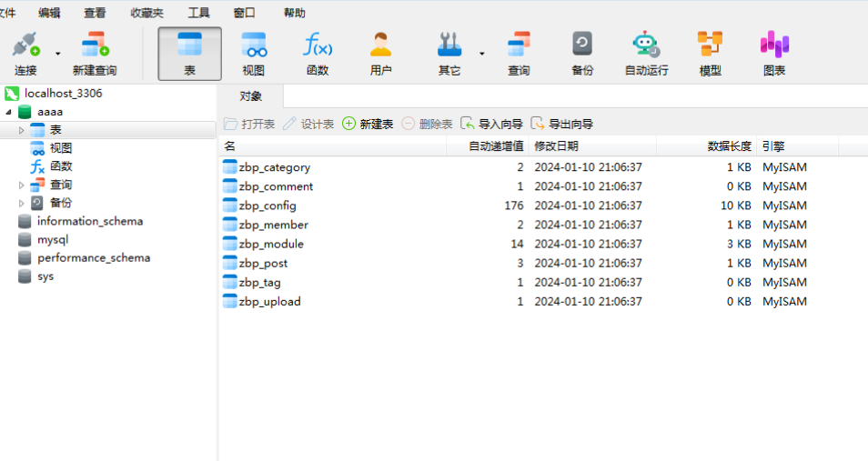The image size is (868, 461).
Task: Expand the Others (其它) dropdown arrow
Action: click(x=481, y=54)
